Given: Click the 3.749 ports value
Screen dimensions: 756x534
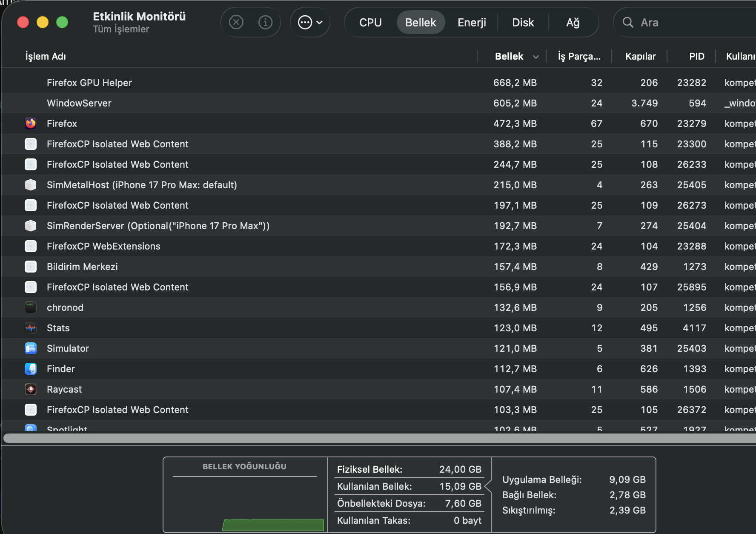Looking at the screenshot, I should click(644, 103).
